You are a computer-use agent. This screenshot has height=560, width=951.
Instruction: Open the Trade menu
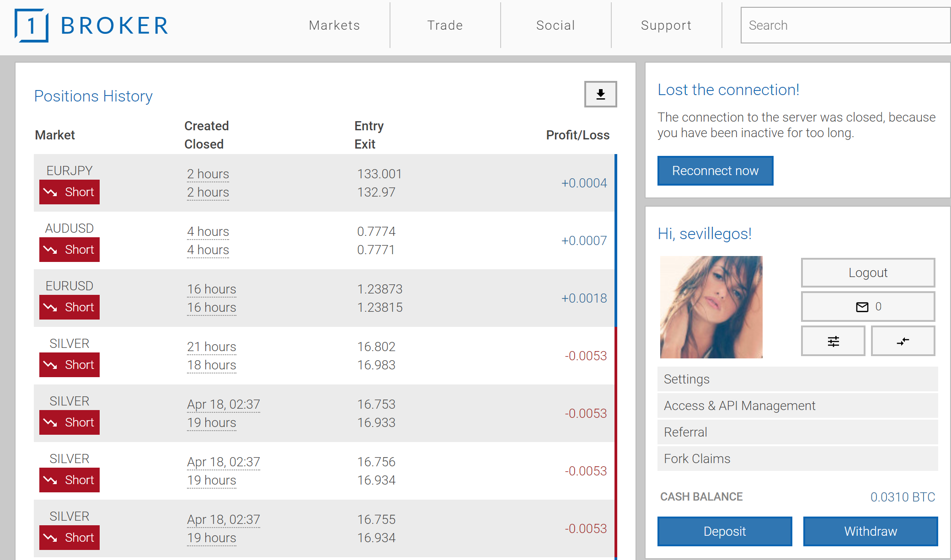tap(445, 26)
